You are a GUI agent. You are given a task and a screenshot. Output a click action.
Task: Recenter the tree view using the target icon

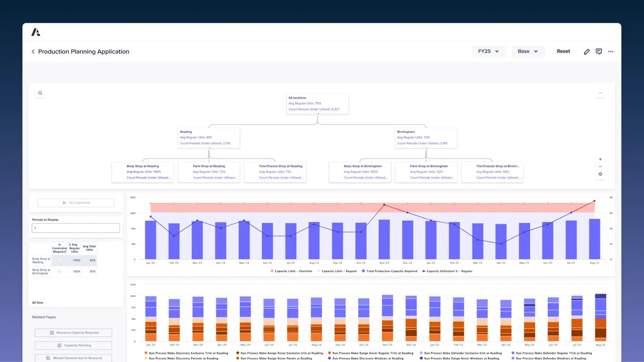[x=600, y=174]
